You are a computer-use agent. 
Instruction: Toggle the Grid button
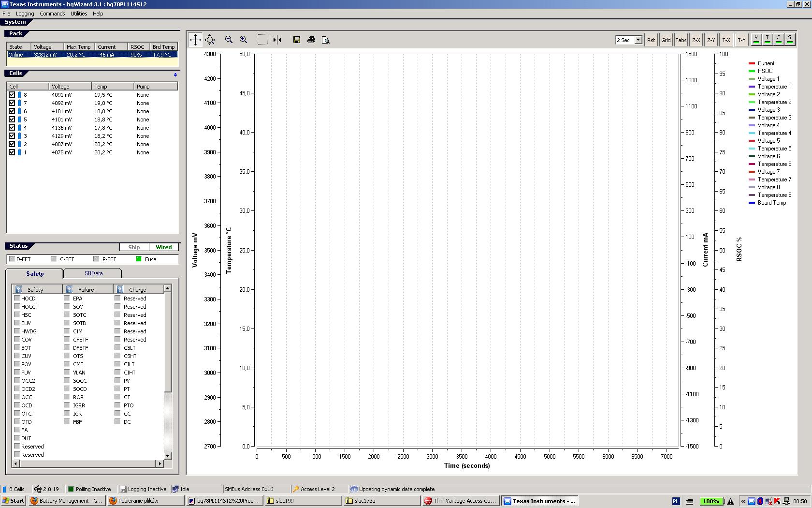(x=666, y=40)
